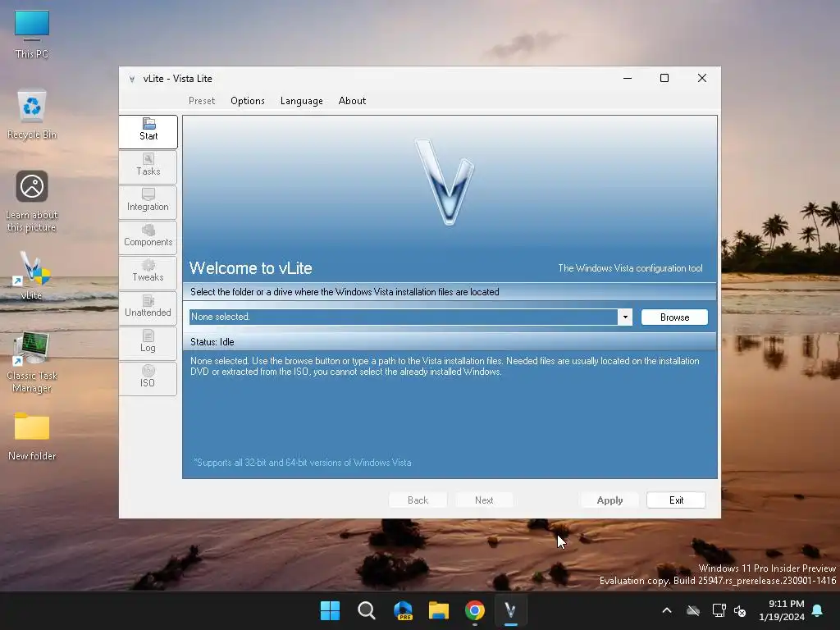Select 'Learn about this picture' desktop icon

pyautogui.click(x=32, y=202)
